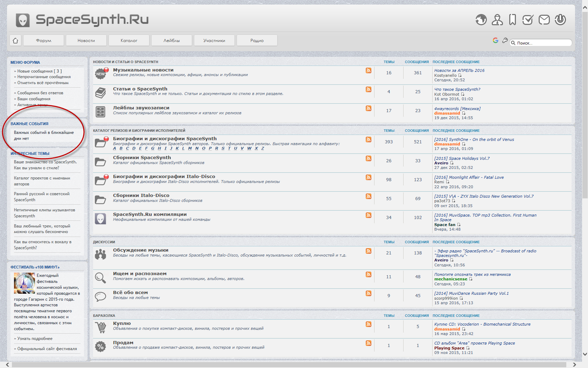This screenshot has height=368, width=588.
Task: Open the RSS feed for the Продам forum
Action: 369,343
